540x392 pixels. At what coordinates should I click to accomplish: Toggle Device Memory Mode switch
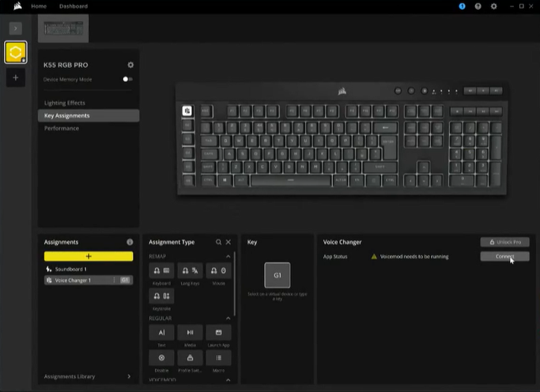pos(128,79)
